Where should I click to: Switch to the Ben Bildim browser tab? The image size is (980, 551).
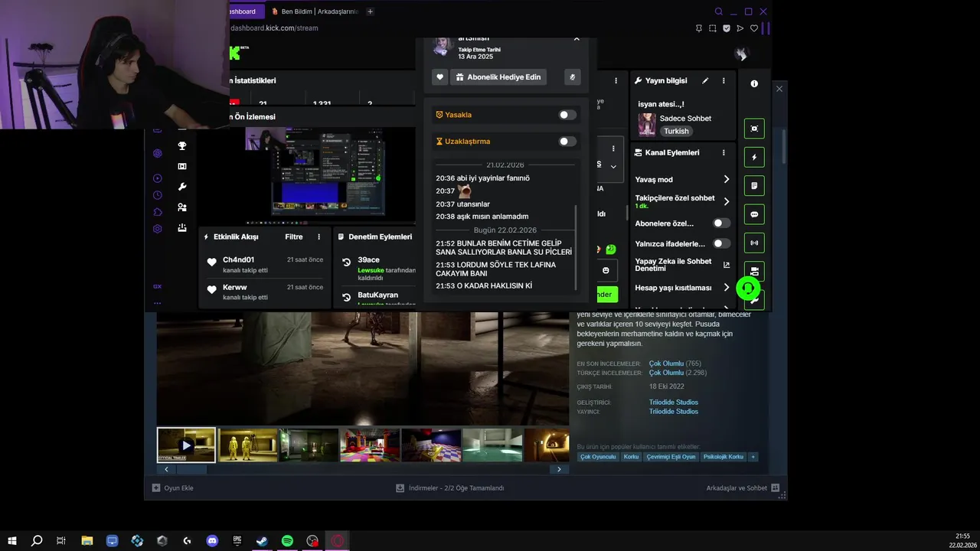pyautogui.click(x=315, y=11)
